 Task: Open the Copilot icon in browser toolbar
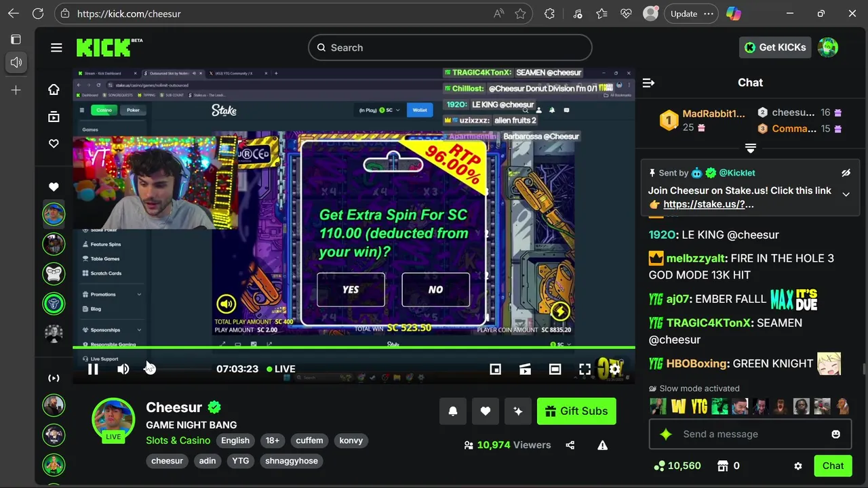pyautogui.click(x=733, y=14)
